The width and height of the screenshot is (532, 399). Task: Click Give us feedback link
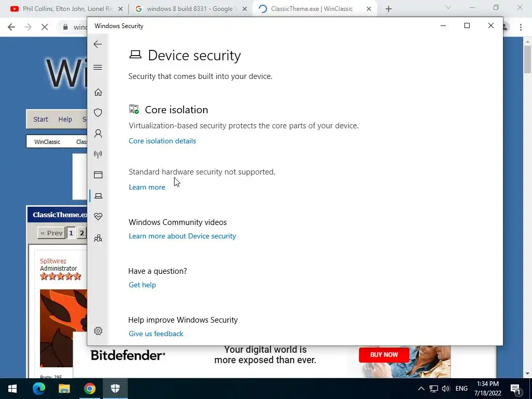pyautogui.click(x=156, y=334)
